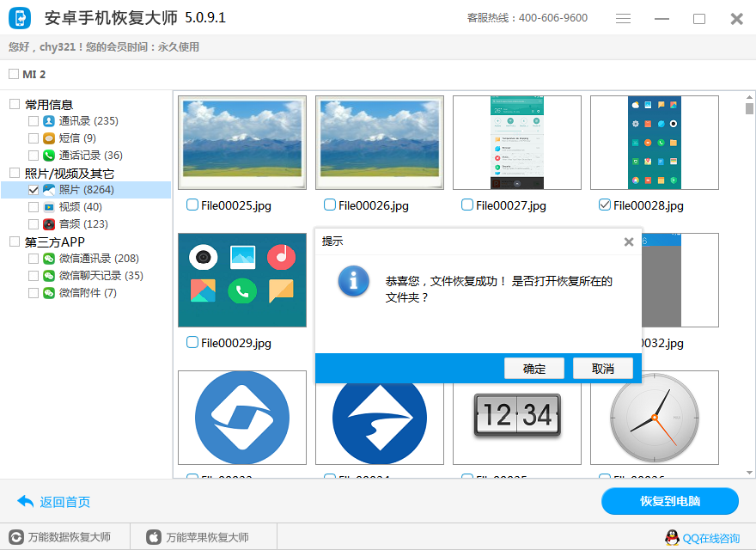Select the 通话记录 call log icon

(48, 155)
